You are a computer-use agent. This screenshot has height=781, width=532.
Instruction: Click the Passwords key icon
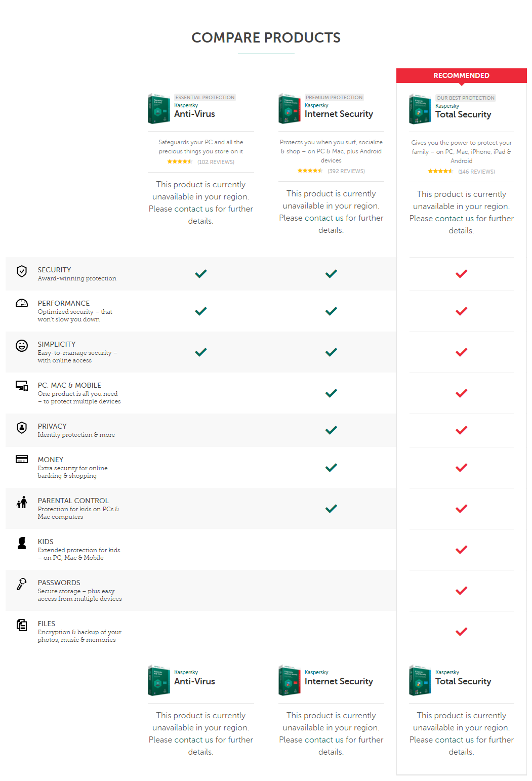pyautogui.click(x=22, y=584)
